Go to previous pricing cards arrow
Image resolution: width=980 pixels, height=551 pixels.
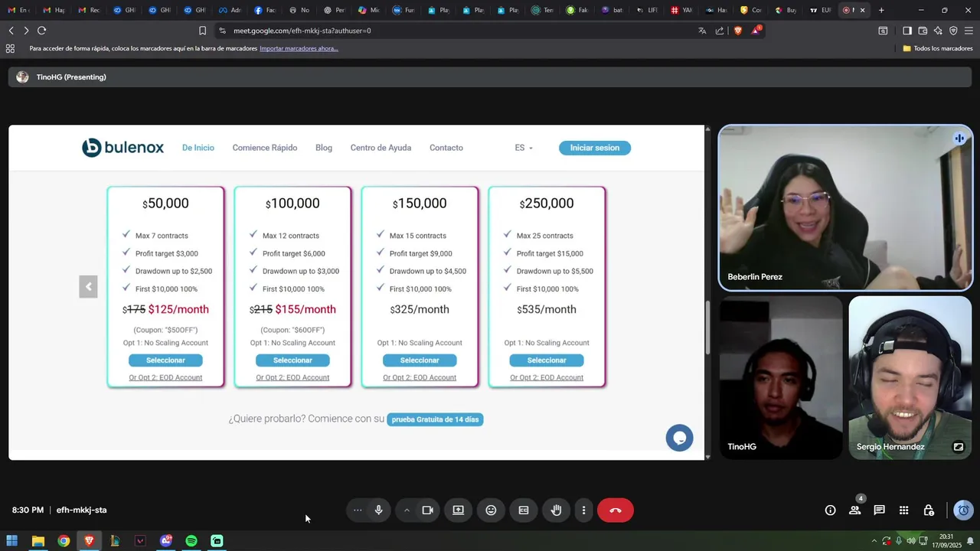(x=88, y=287)
